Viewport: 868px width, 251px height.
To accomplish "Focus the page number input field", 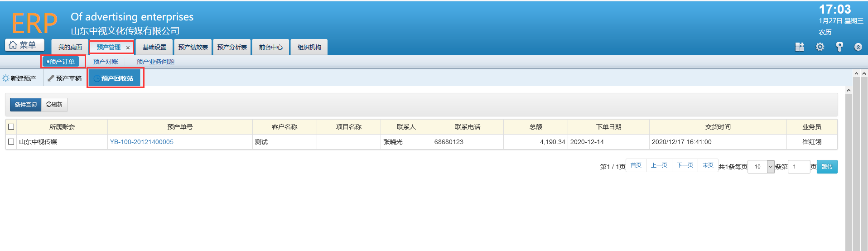I will (x=799, y=167).
